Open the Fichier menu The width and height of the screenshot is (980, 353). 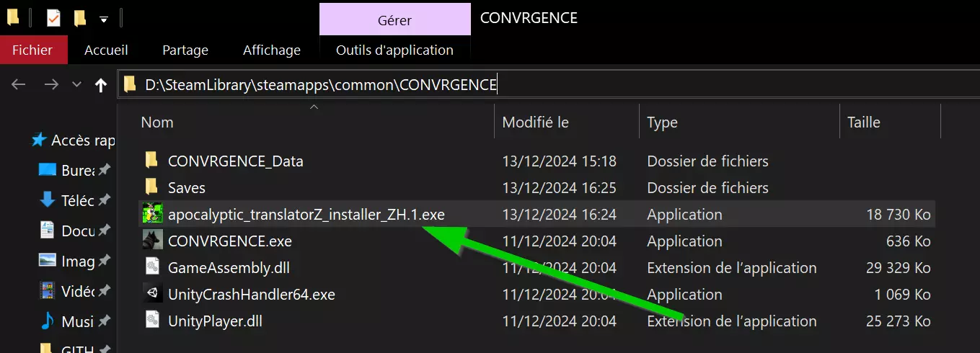tap(32, 50)
